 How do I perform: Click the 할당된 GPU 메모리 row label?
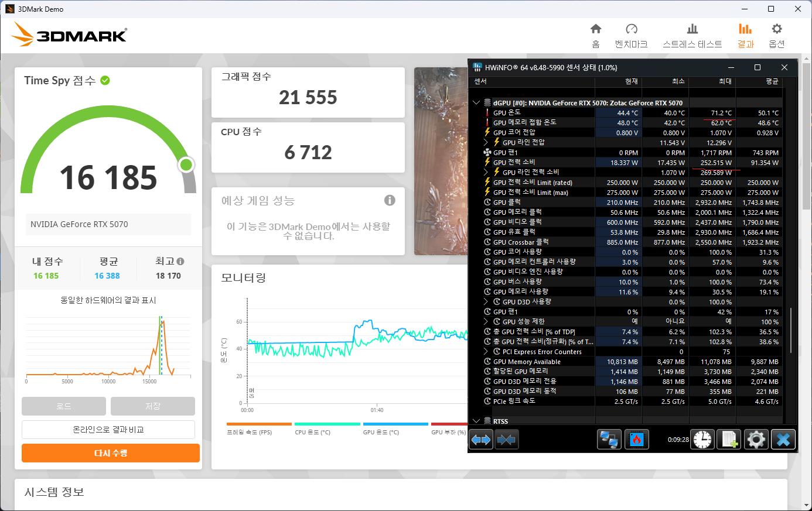[x=521, y=372]
